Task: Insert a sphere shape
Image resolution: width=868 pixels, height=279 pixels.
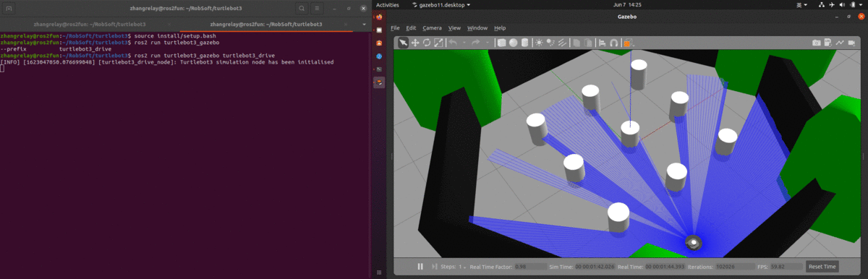Action: click(513, 43)
